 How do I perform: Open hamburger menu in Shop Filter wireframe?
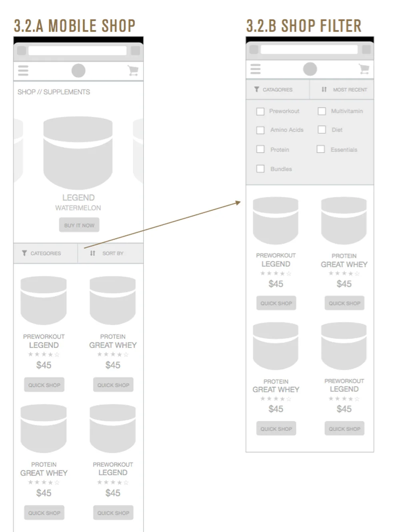pos(256,69)
